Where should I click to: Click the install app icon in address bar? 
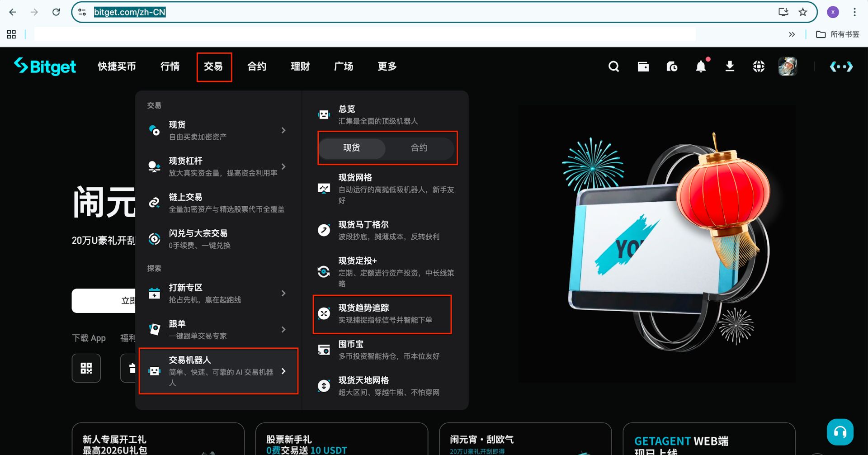(x=783, y=12)
